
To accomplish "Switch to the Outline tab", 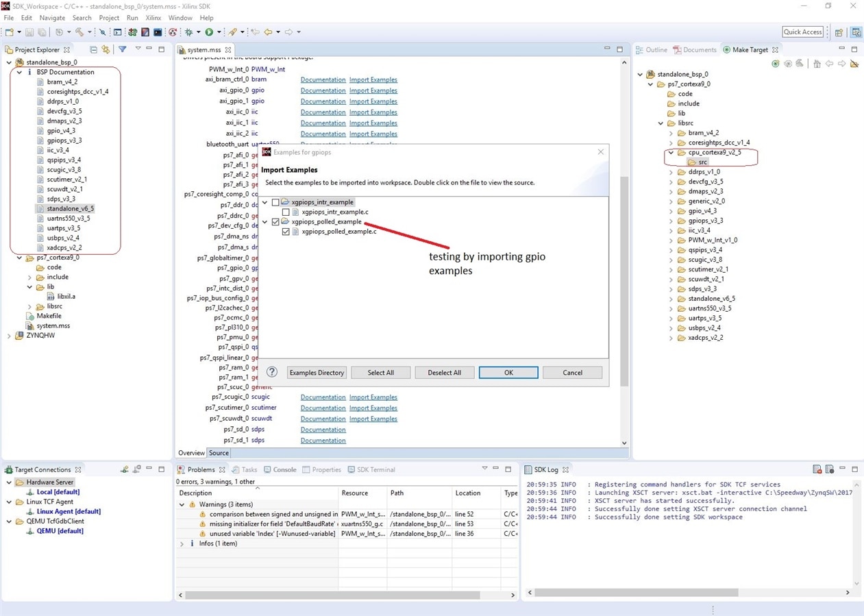I will click(x=651, y=50).
